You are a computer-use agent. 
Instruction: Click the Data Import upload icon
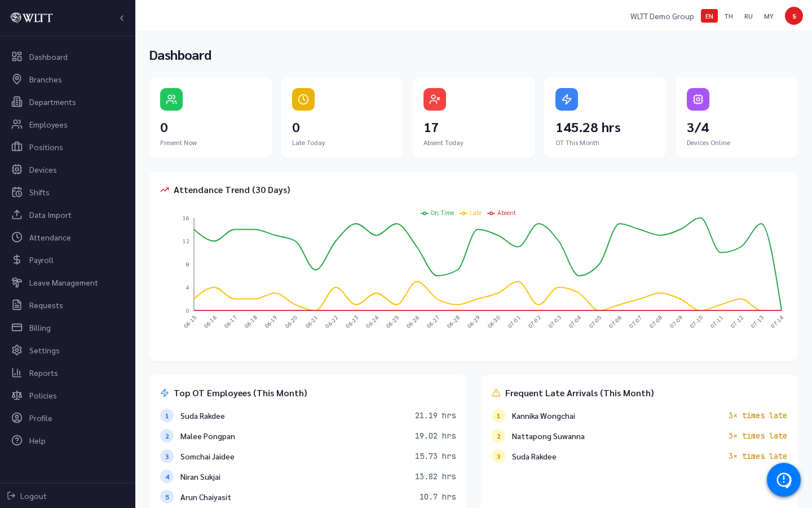(x=17, y=214)
